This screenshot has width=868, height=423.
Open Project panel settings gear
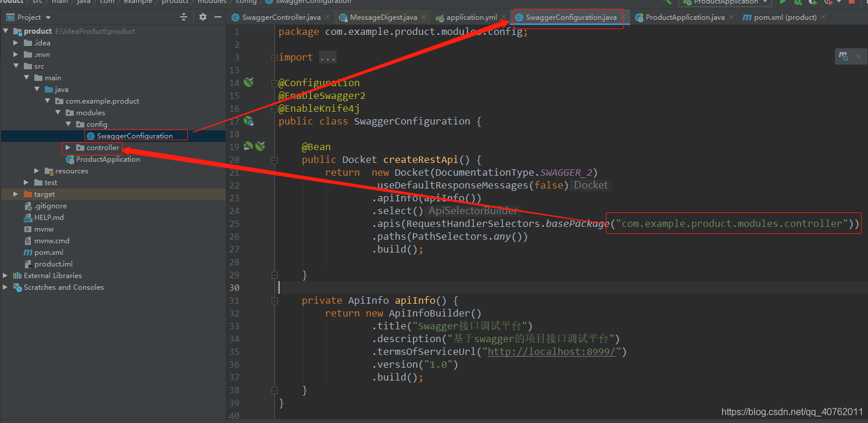202,17
